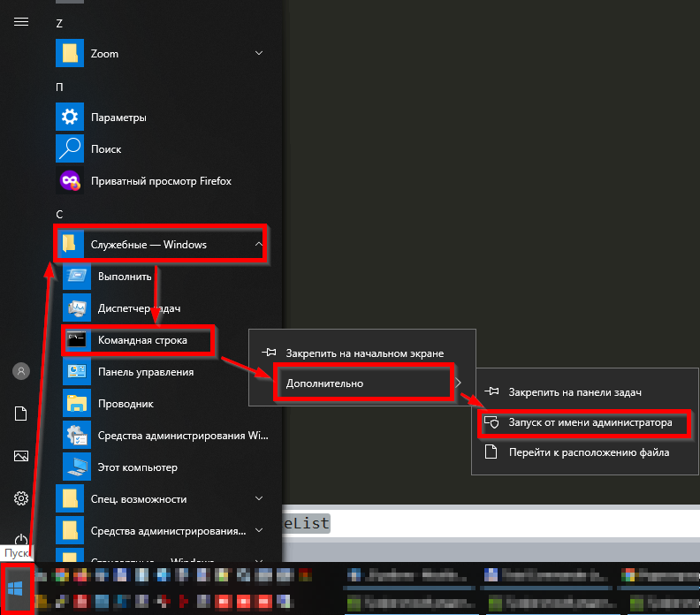Select the Параметры label

(118, 118)
